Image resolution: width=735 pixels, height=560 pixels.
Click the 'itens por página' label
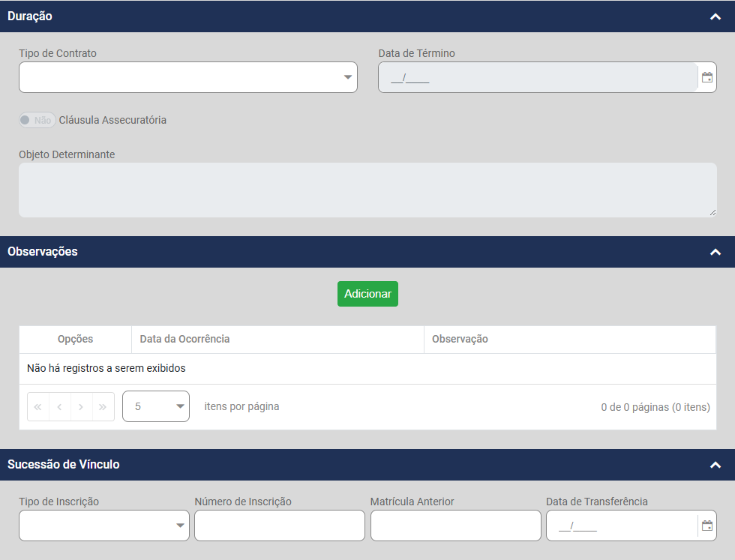tap(241, 407)
